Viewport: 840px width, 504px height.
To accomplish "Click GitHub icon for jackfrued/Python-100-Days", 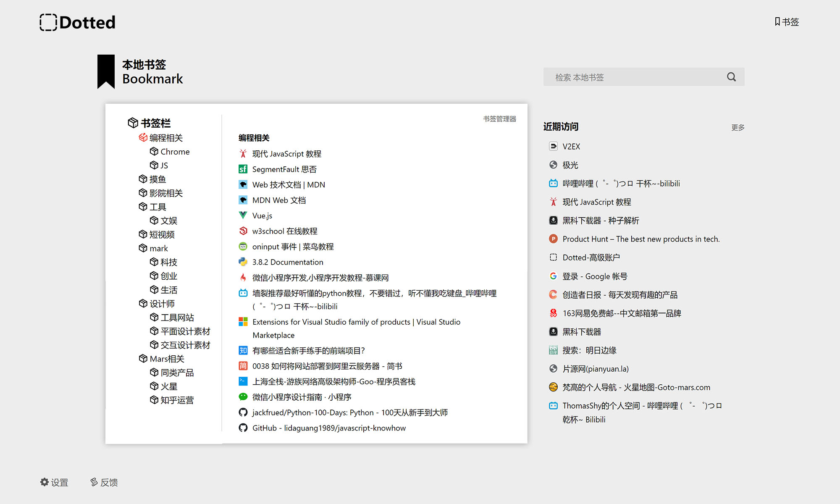I will point(243,412).
